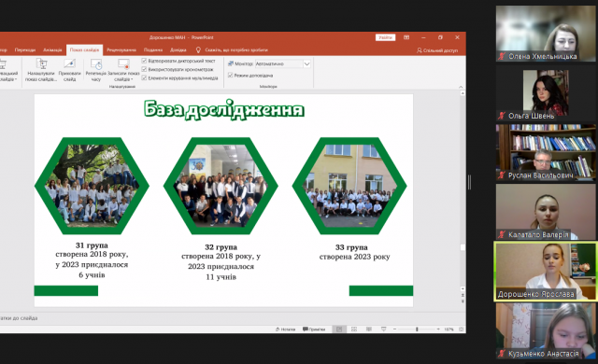Select the Показ слайдів tab
Image resolution: width=598 pixels, height=364 pixels.
point(84,49)
